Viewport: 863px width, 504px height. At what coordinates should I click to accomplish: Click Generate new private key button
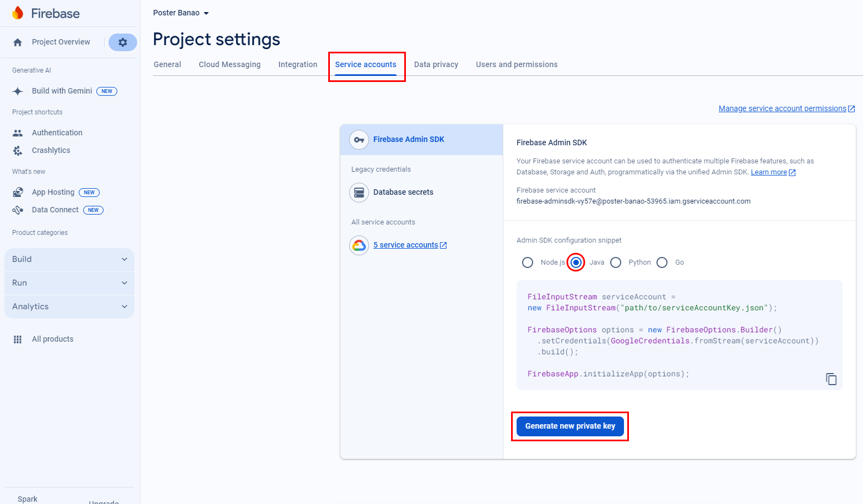pos(570,426)
